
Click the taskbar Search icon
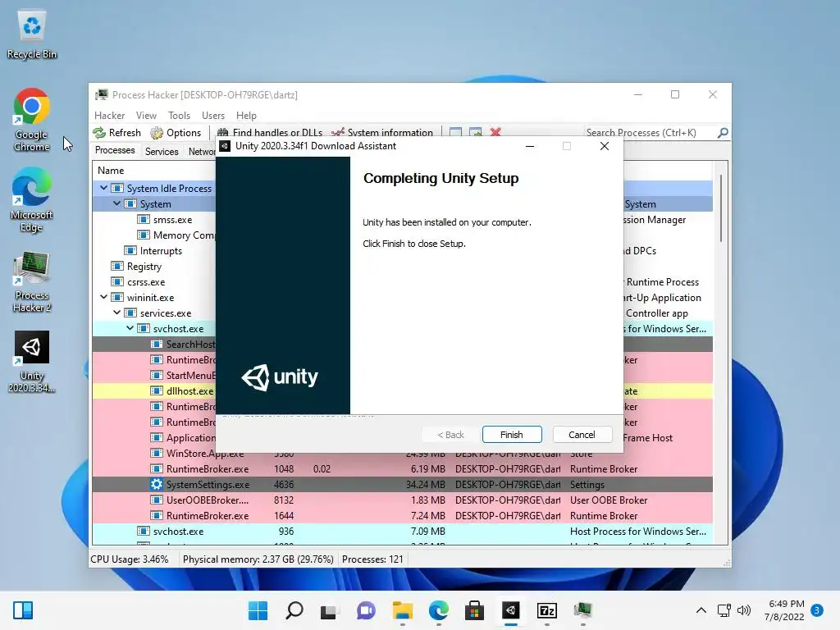[x=294, y=610]
